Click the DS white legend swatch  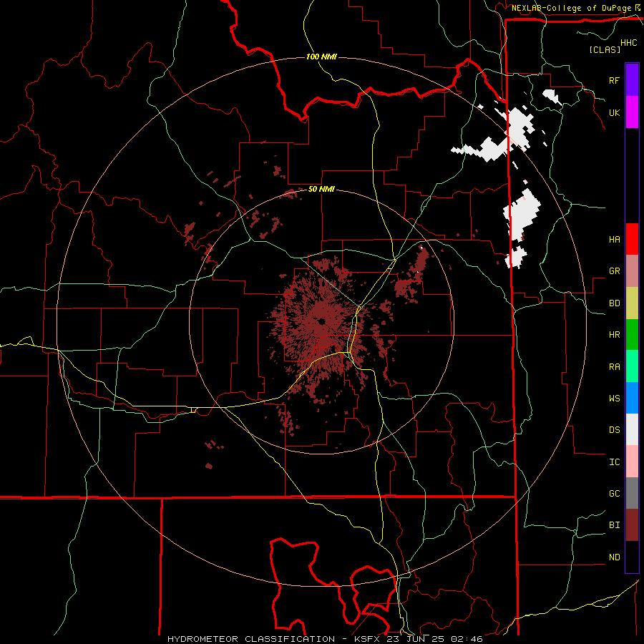[632, 429]
